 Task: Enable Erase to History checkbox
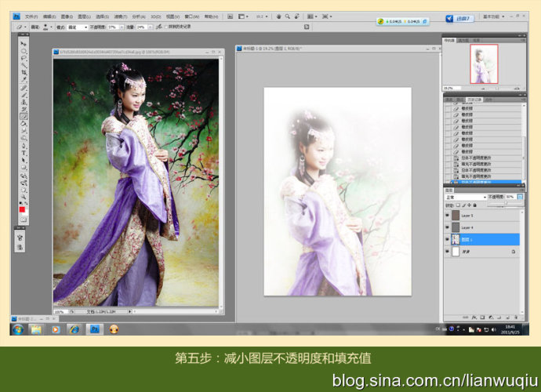click(x=165, y=27)
